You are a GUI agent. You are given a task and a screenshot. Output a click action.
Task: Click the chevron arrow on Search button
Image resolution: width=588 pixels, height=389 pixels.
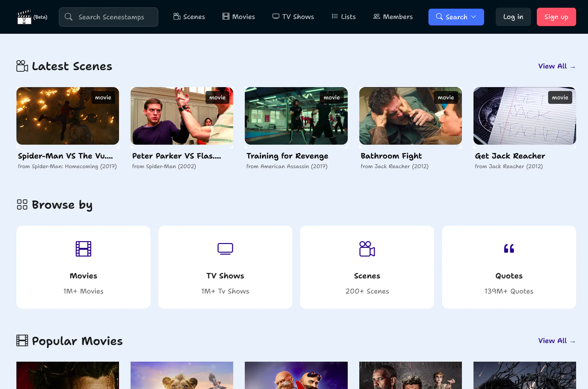[x=473, y=17]
